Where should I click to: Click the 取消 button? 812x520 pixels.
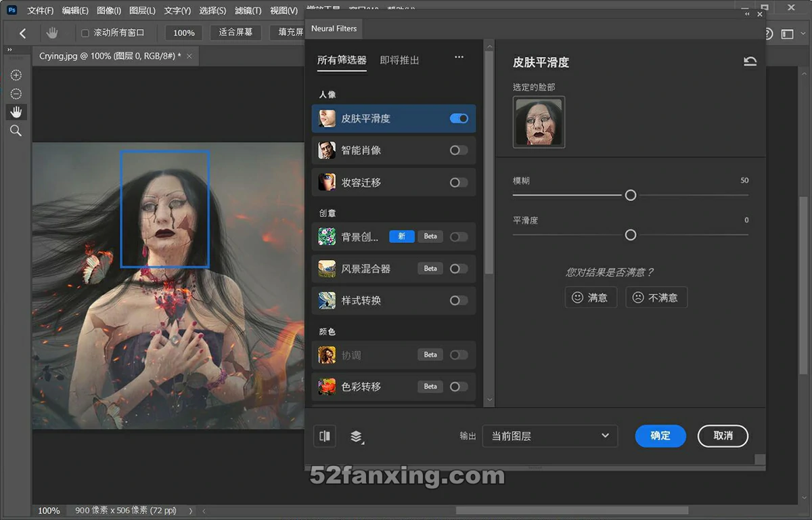[723, 436]
